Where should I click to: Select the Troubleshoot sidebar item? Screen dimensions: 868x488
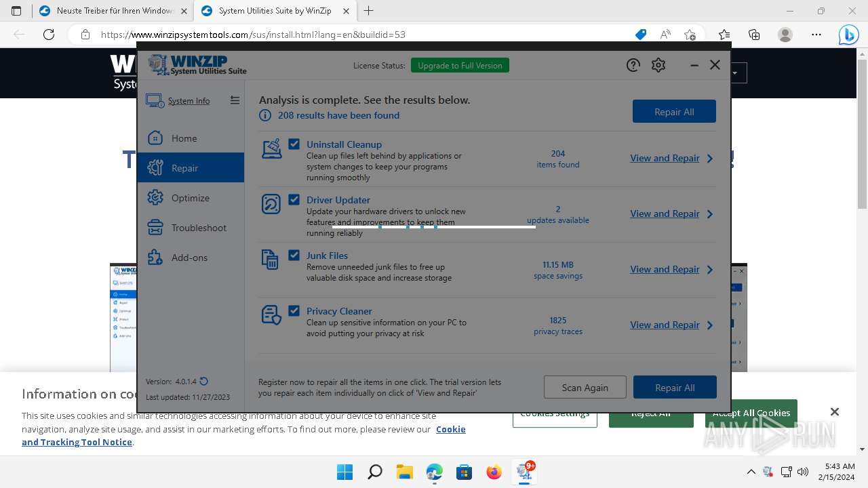click(x=191, y=228)
